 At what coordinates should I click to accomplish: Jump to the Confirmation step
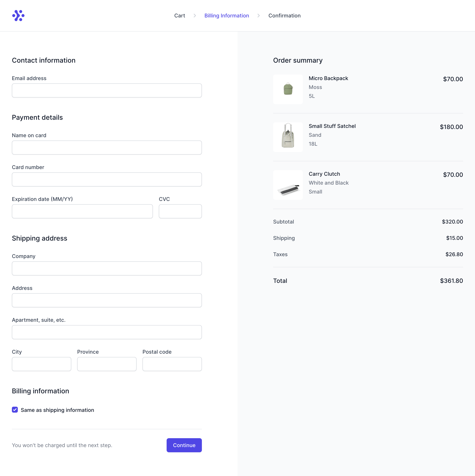coord(284,16)
